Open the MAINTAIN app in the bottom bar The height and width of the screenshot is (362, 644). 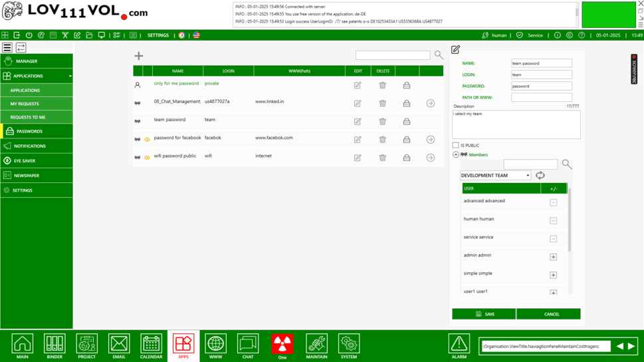tap(316, 347)
